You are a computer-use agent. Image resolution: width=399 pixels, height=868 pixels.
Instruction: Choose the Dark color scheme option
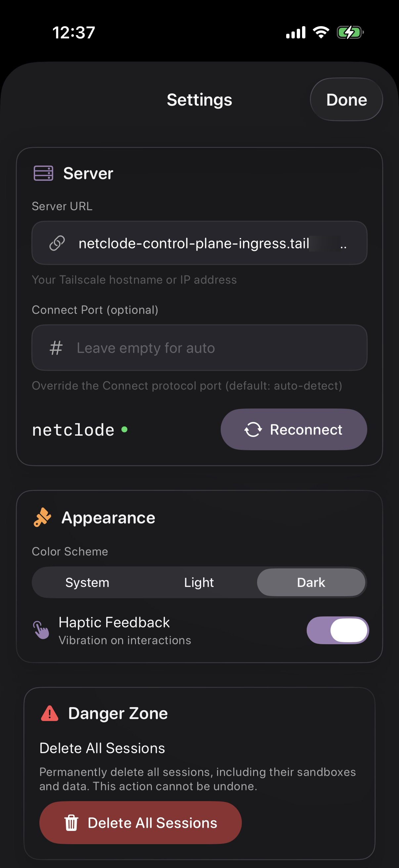(x=311, y=582)
